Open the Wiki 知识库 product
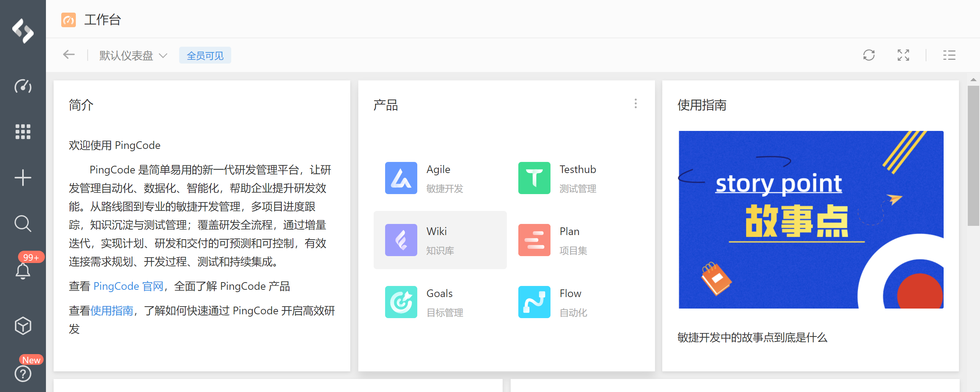 [440, 240]
